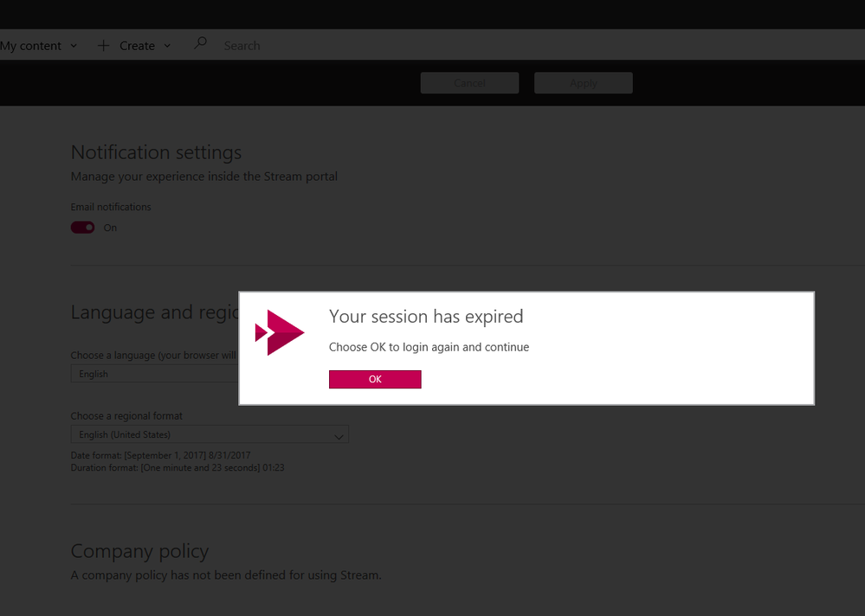Click the Company policy heading

click(139, 551)
